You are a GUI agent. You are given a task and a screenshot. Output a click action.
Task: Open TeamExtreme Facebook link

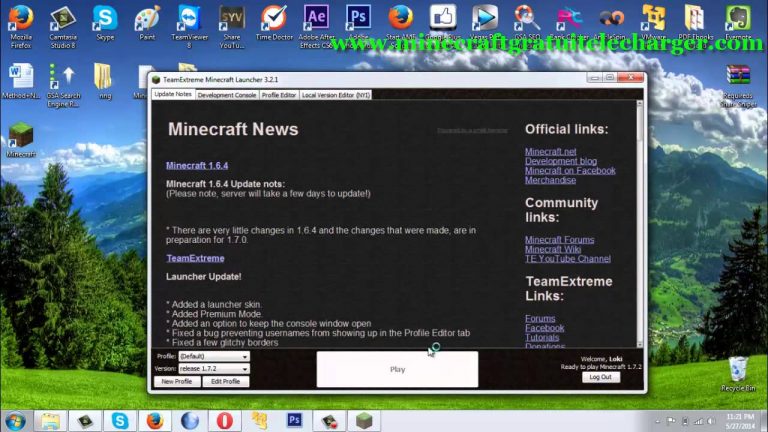click(x=545, y=328)
